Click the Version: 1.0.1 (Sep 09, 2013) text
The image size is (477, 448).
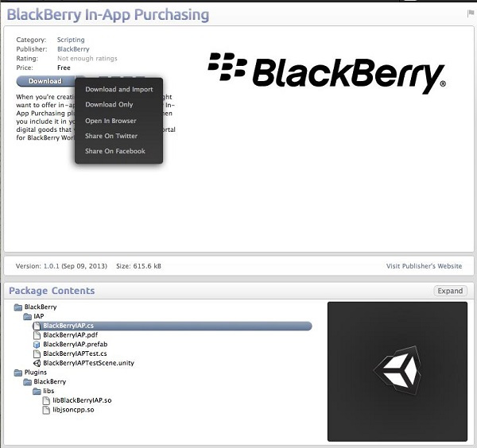click(x=61, y=266)
